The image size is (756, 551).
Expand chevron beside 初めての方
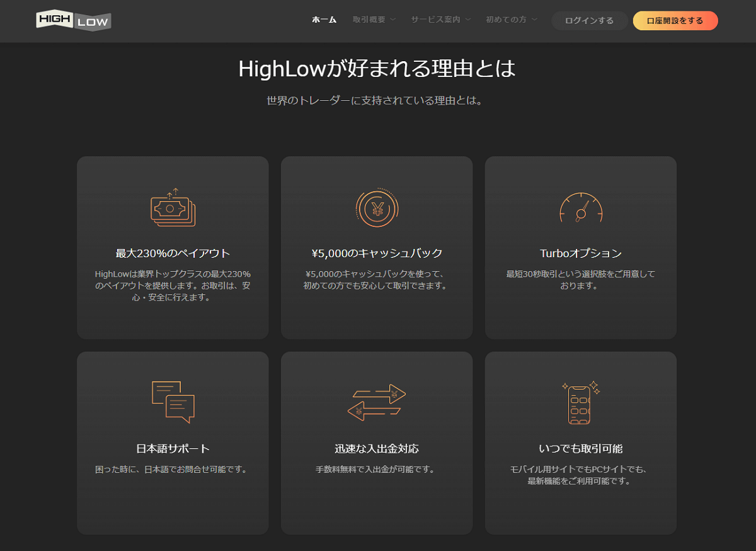click(534, 20)
